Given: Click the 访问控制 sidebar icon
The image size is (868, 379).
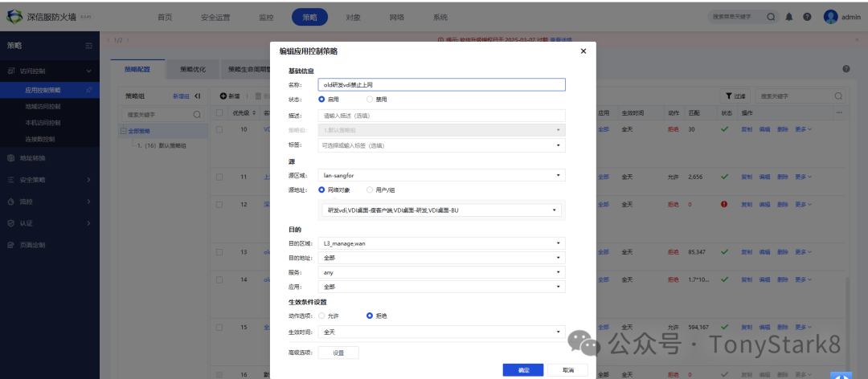Looking at the screenshot, I should point(11,71).
